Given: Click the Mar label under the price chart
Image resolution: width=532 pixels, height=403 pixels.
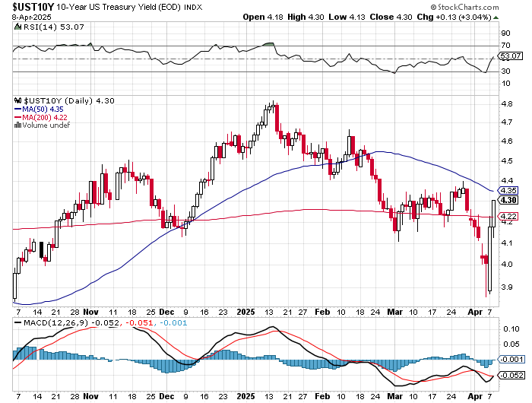Looking at the screenshot, I should tap(395, 312).
